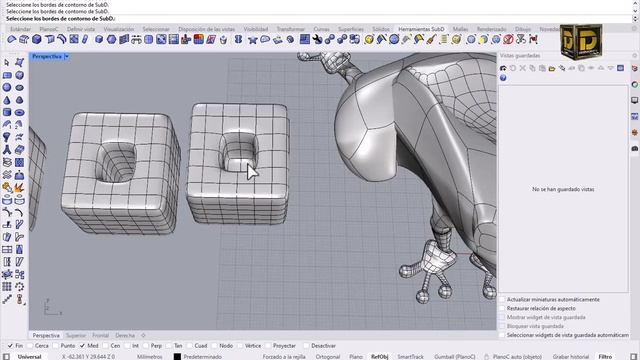Click the array grid icon in left sidebar

[7, 287]
